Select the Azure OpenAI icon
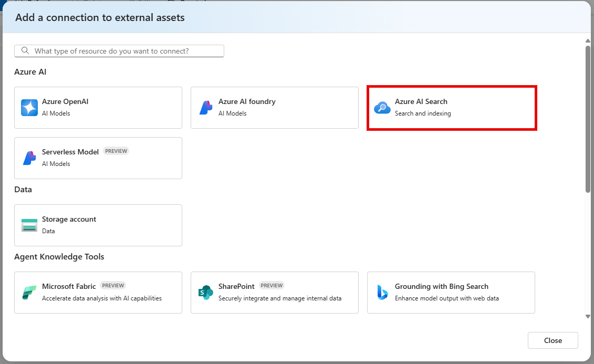 click(29, 107)
